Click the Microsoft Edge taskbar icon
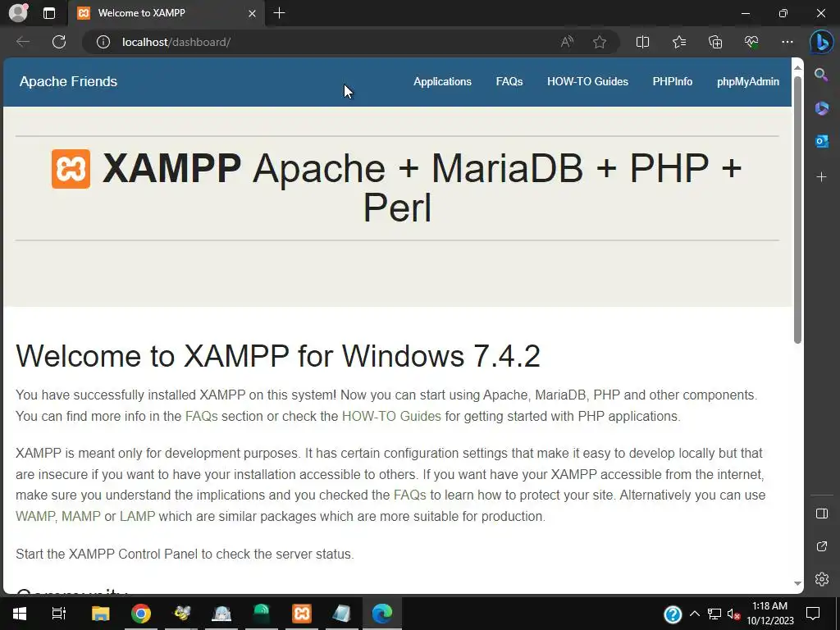840x630 pixels. coord(382,614)
